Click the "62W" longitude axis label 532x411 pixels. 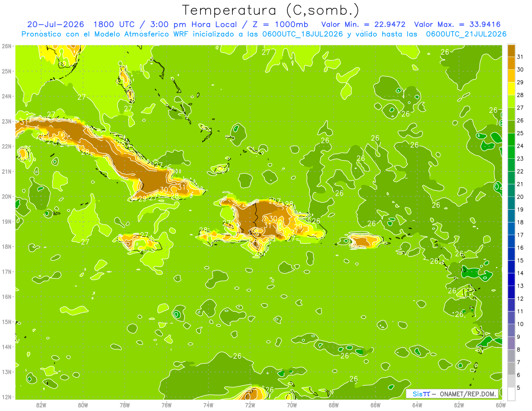(x=459, y=405)
